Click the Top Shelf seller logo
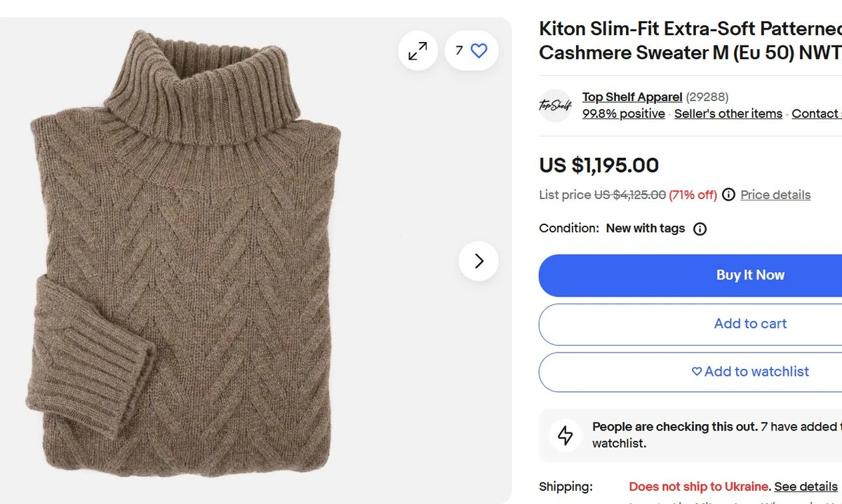842x504 pixels. [555, 106]
